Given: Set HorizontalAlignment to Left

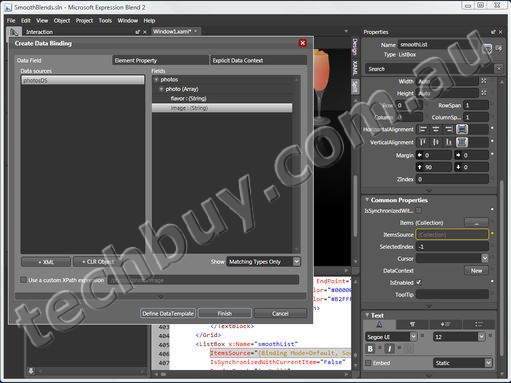Looking at the screenshot, I should point(423,129).
